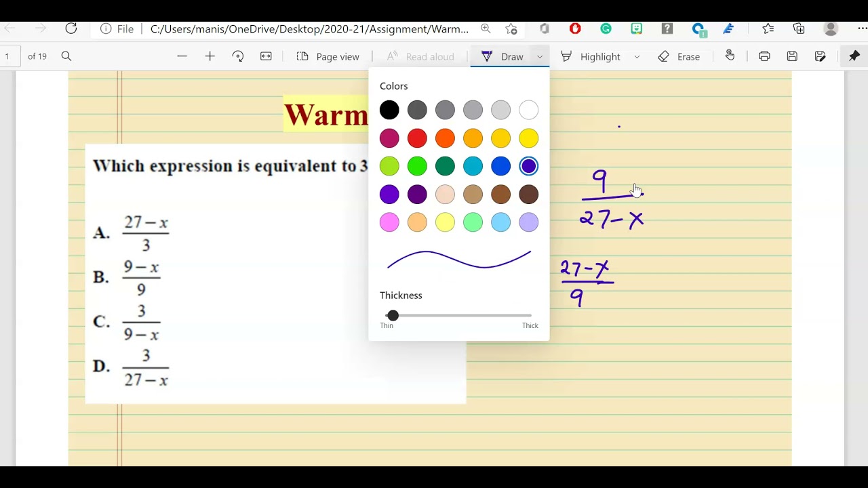Enable touch drawing hand icon

[x=730, y=56]
